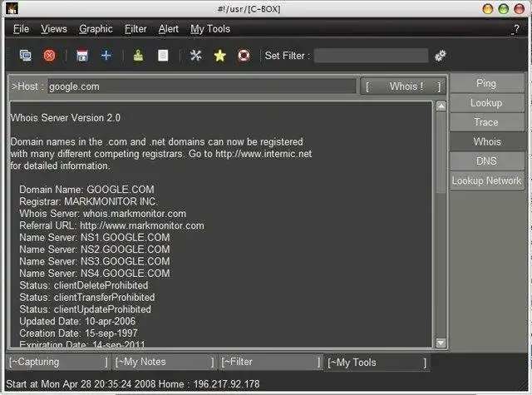Click the white notes page icon

163,56
